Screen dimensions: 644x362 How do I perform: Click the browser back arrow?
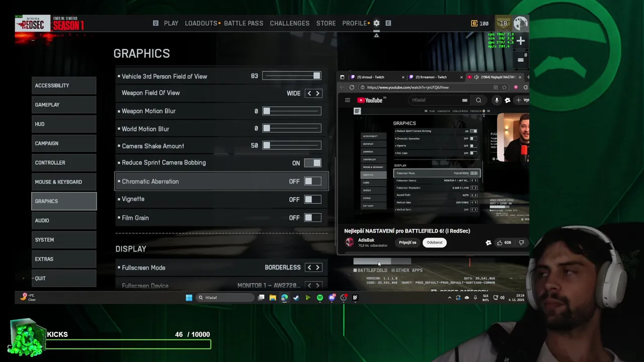tap(343, 87)
